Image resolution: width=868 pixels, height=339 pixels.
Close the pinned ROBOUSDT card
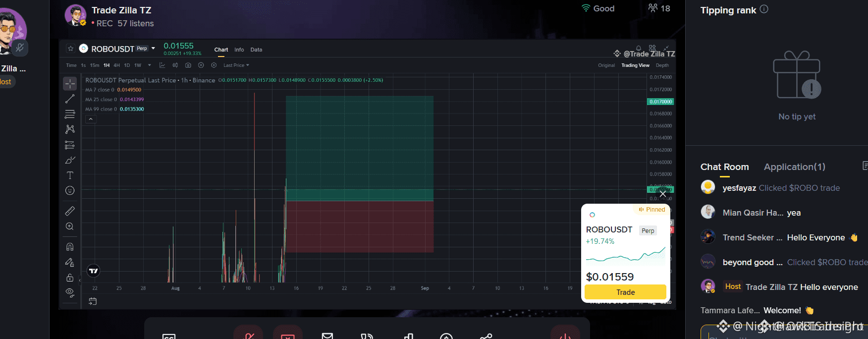point(663,194)
